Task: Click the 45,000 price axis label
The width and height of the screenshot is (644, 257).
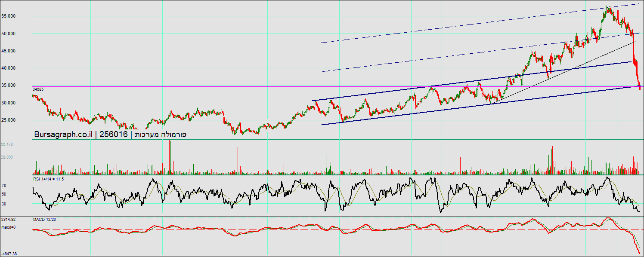Action: (x=9, y=51)
